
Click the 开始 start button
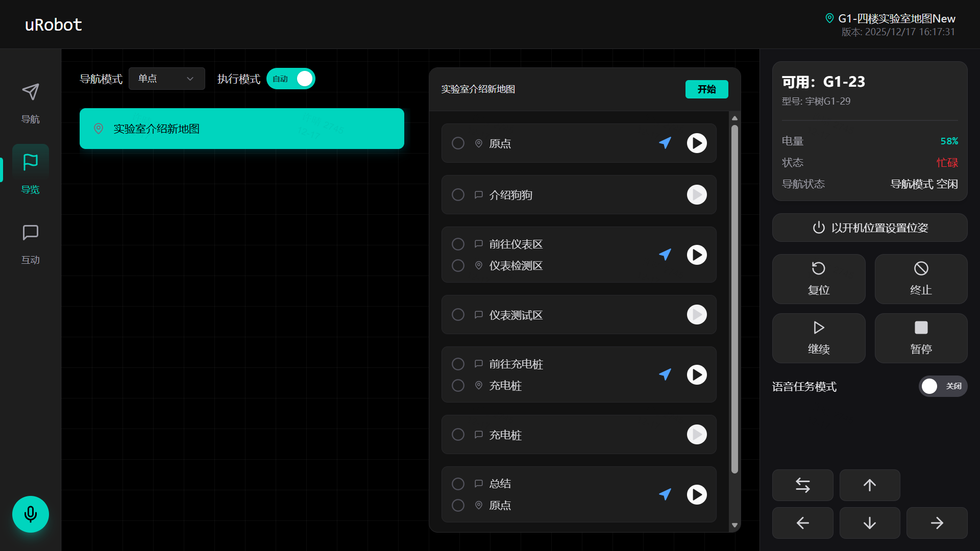click(706, 89)
